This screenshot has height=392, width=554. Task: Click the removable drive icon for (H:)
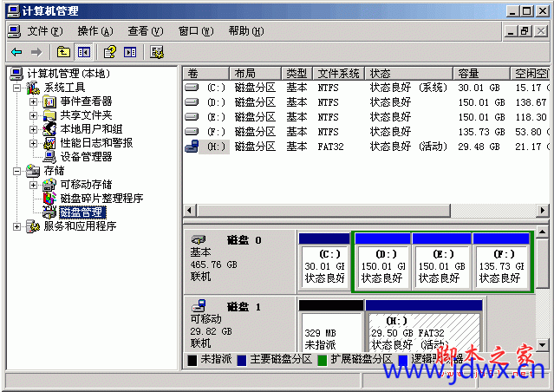tap(192, 146)
